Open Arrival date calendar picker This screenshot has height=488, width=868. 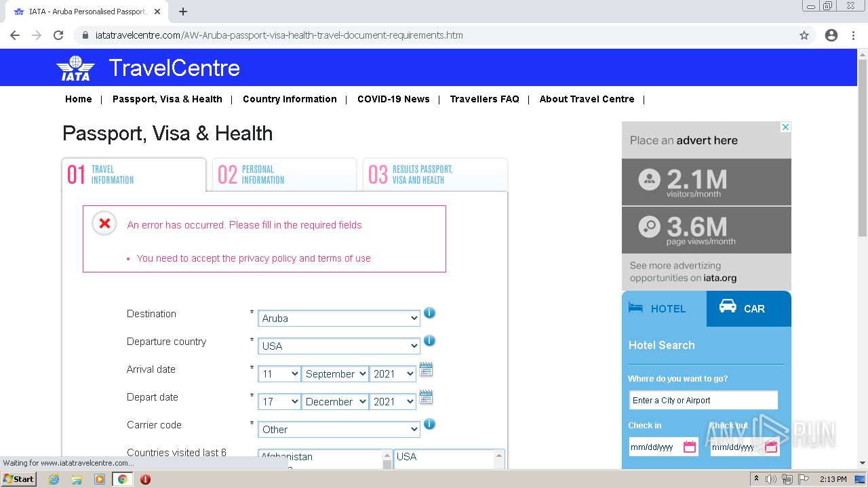[x=426, y=369]
